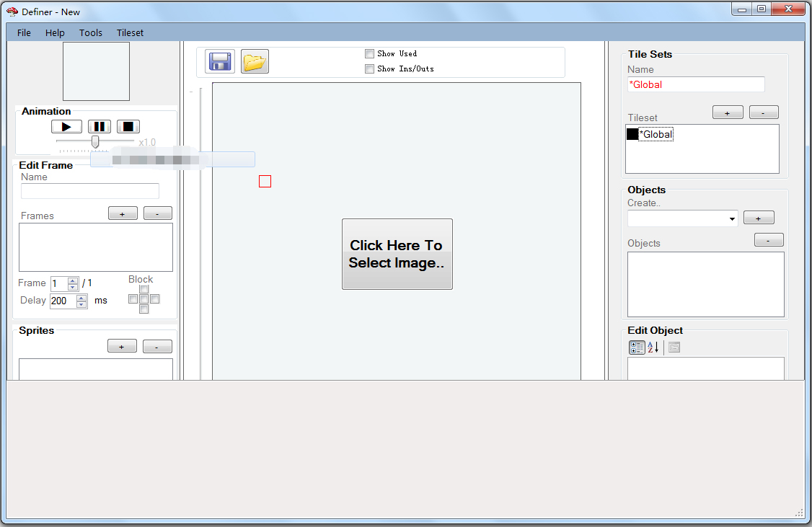Click the Objects list box

click(x=706, y=284)
